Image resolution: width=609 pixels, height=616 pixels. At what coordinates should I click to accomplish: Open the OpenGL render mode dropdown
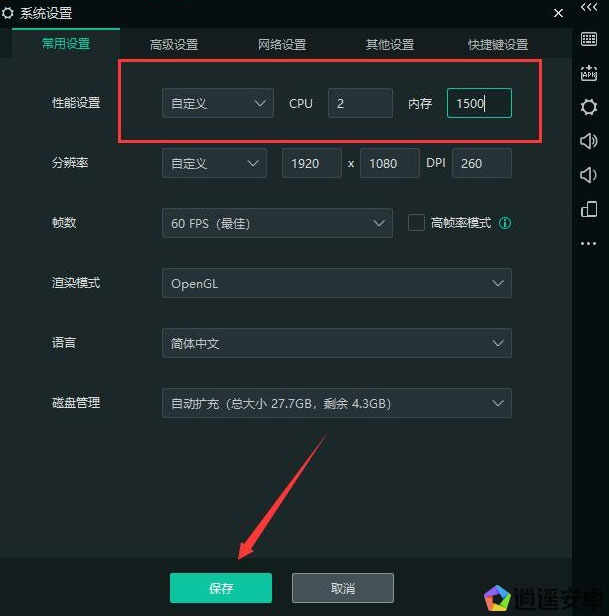pos(337,283)
